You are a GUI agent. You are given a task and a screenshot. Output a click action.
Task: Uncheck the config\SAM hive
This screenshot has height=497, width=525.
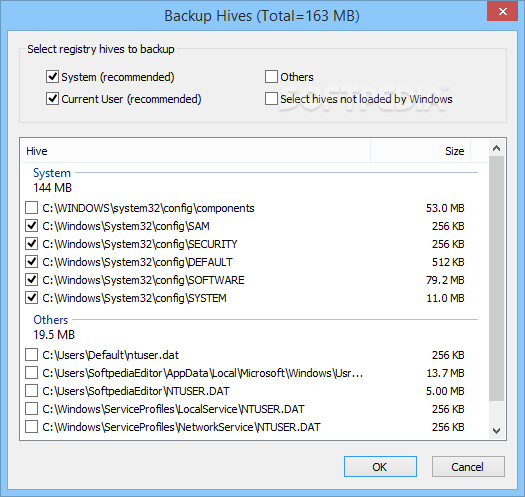(x=31, y=226)
